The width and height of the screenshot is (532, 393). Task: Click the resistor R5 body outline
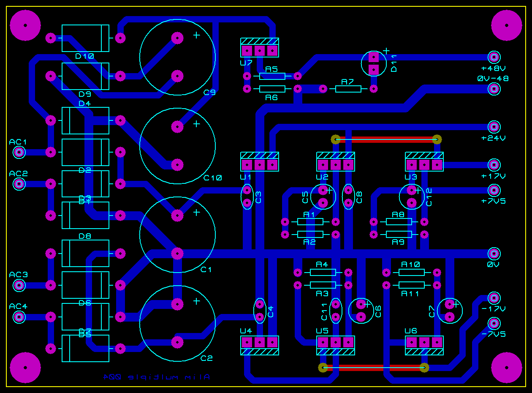point(272,76)
